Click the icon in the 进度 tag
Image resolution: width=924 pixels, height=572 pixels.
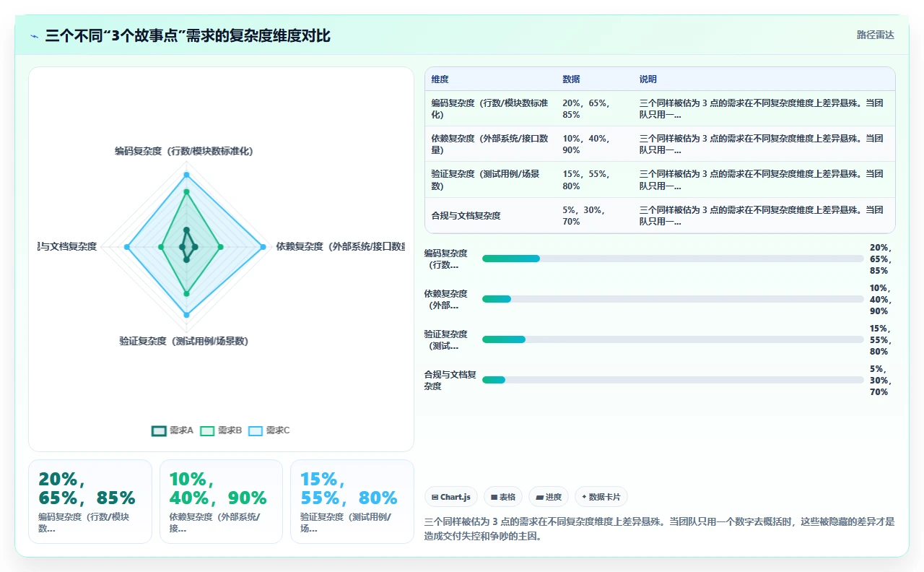539,497
